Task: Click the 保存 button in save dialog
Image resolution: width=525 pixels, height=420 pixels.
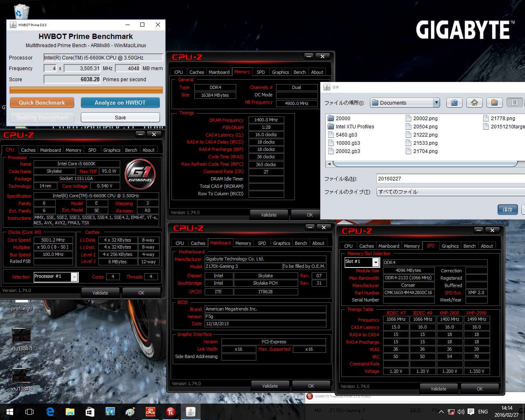Action: click(508, 210)
